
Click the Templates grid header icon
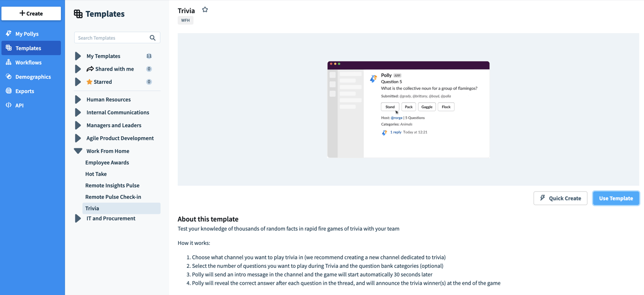pyautogui.click(x=78, y=14)
